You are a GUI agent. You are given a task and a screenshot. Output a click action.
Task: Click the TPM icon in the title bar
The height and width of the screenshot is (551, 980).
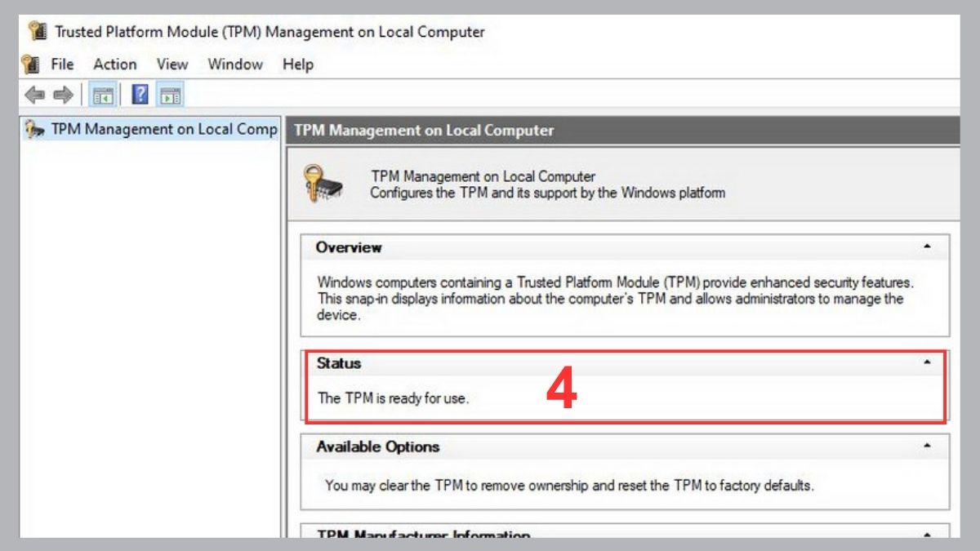(36, 30)
